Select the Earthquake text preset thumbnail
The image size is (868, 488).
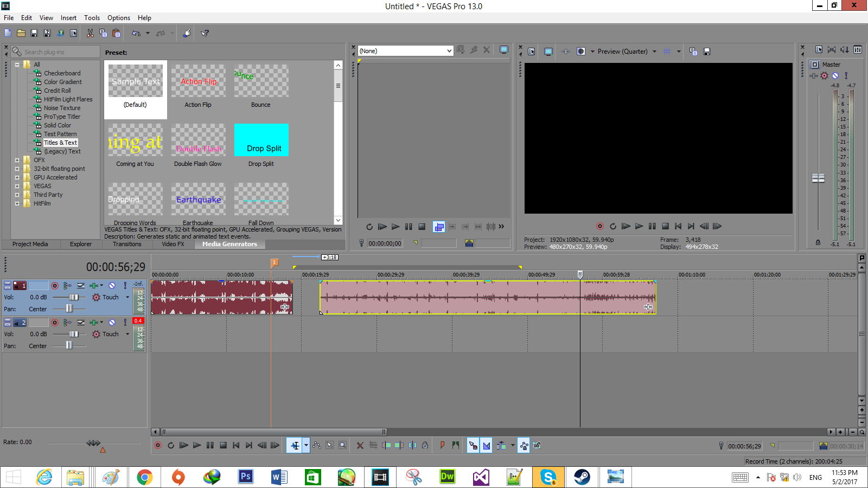[x=199, y=200]
